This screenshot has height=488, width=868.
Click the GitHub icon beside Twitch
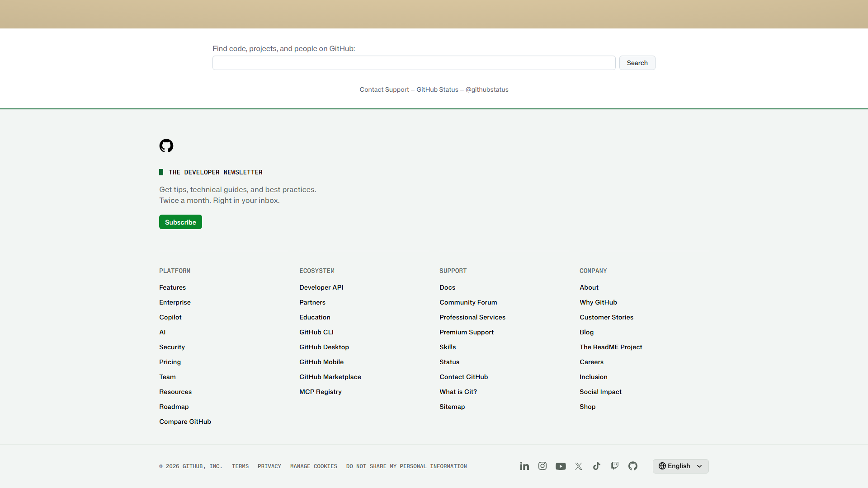[x=633, y=466]
